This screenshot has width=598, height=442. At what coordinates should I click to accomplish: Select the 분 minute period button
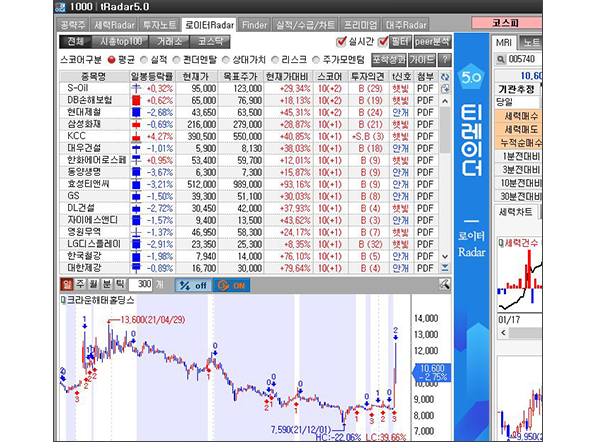click(x=107, y=284)
